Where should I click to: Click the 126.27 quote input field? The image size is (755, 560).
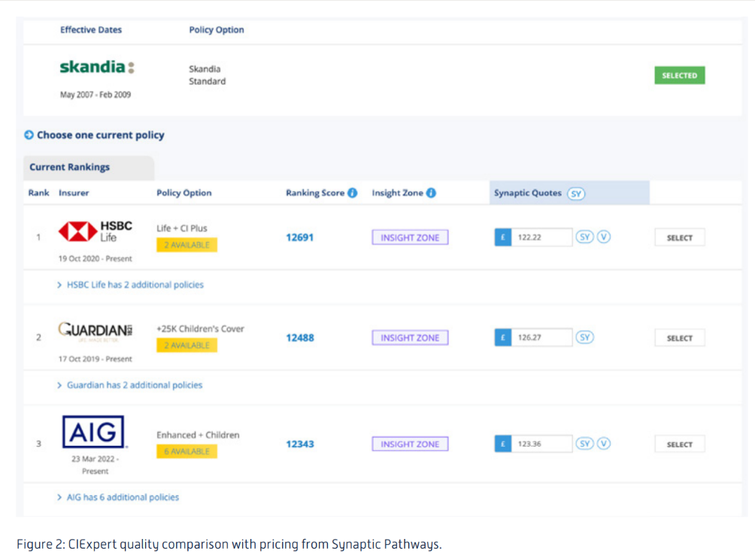pyautogui.click(x=541, y=338)
